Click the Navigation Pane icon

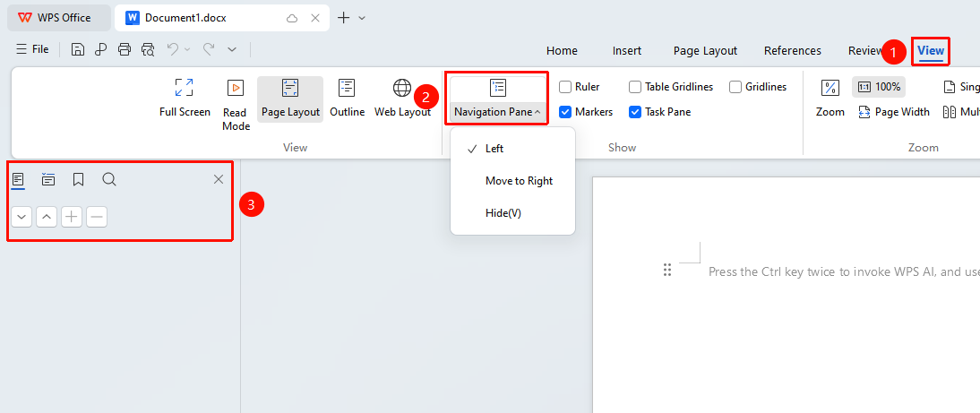pos(498,88)
